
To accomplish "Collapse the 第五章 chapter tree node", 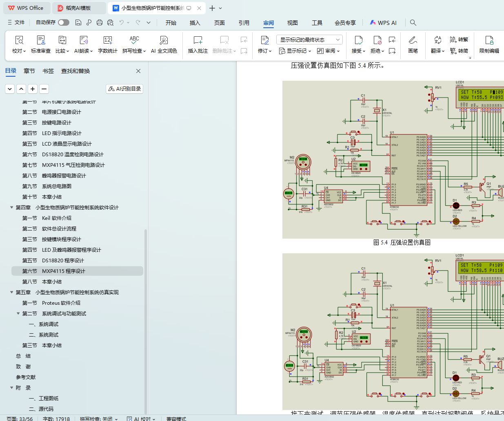I will (x=12, y=292).
